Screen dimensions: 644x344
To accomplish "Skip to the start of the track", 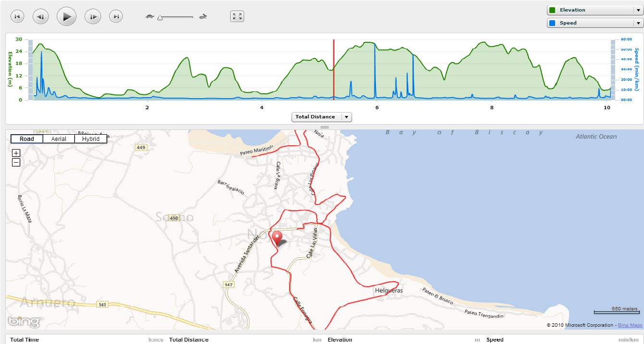I will pyautogui.click(x=17, y=17).
